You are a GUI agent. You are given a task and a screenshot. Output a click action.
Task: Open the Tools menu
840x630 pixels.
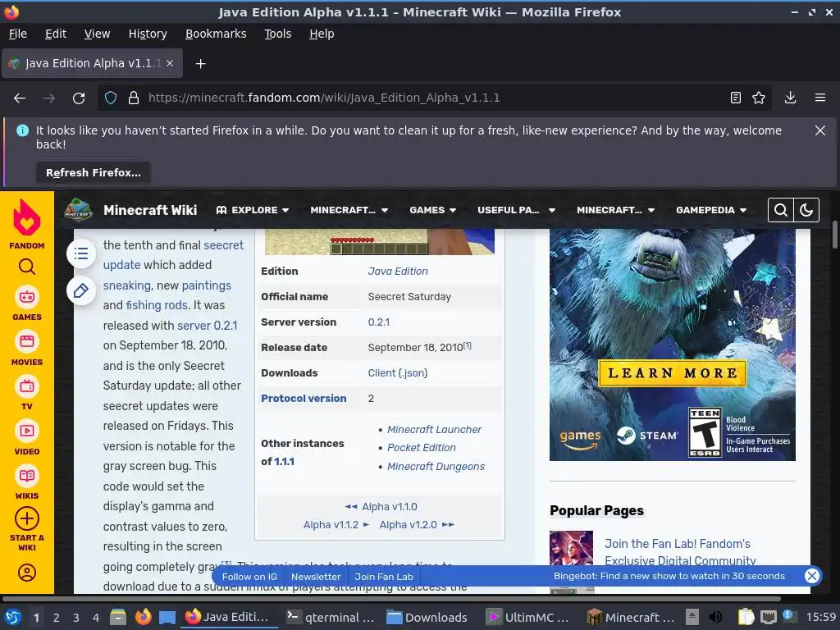pos(277,34)
